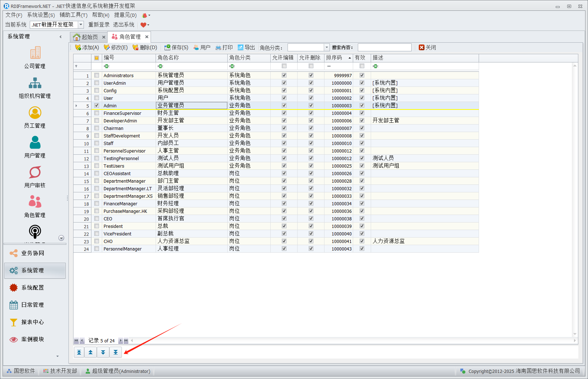Open 用户审核 user audit icon

coord(35,173)
